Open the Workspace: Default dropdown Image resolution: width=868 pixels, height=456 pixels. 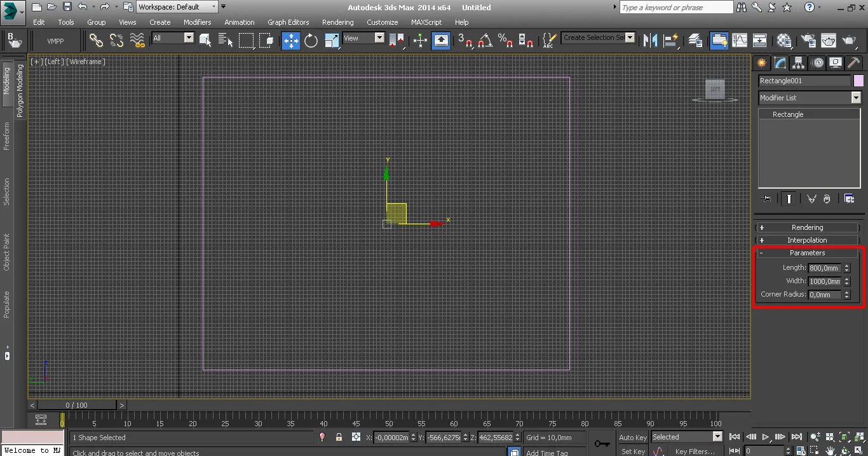pyautogui.click(x=177, y=7)
